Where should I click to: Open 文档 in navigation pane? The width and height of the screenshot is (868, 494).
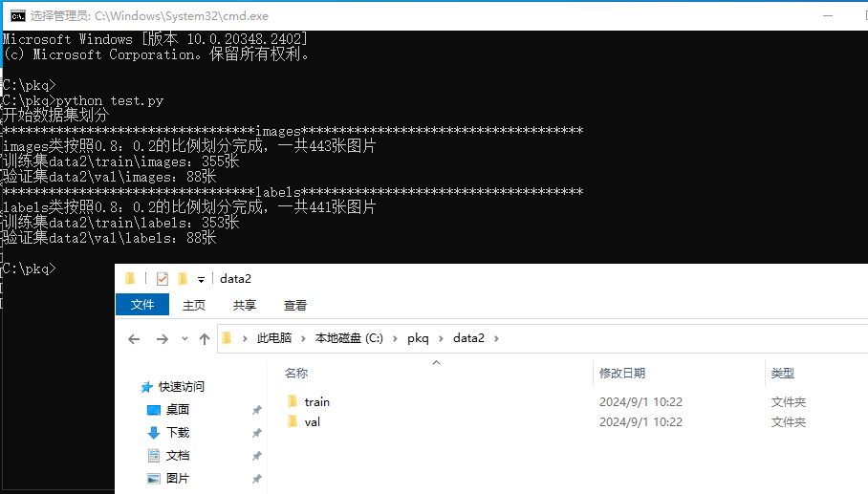(178, 455)
